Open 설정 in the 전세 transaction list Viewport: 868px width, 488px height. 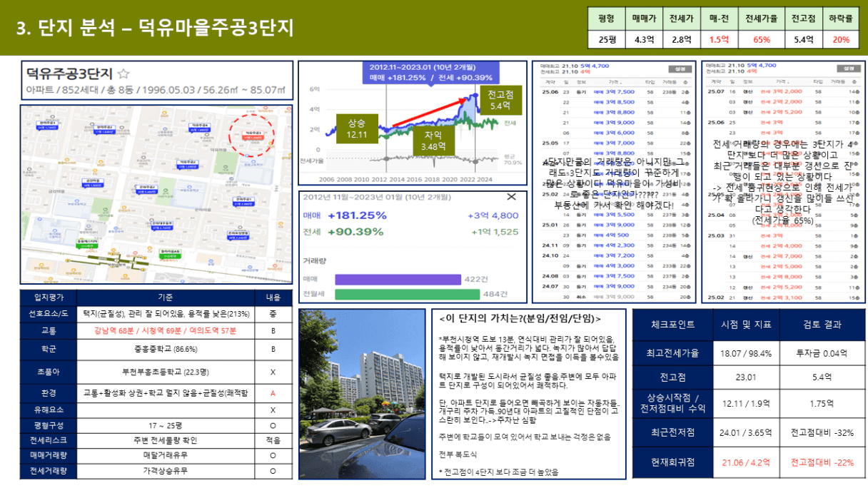(x=848, y=69)
